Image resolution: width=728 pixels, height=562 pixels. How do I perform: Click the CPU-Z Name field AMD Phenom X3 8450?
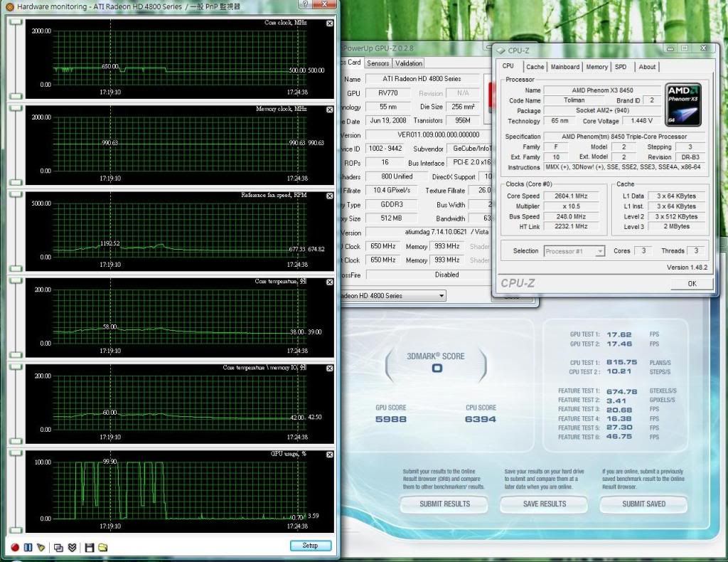602,90
